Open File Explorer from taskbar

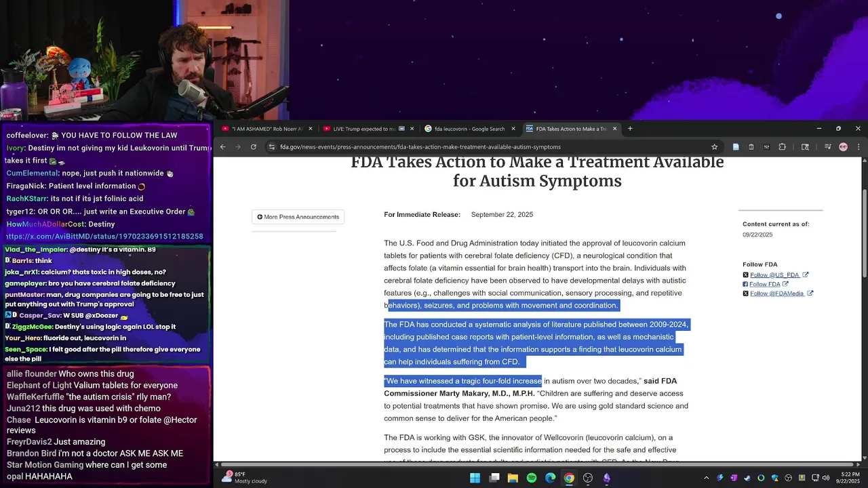tap(513, 478)
